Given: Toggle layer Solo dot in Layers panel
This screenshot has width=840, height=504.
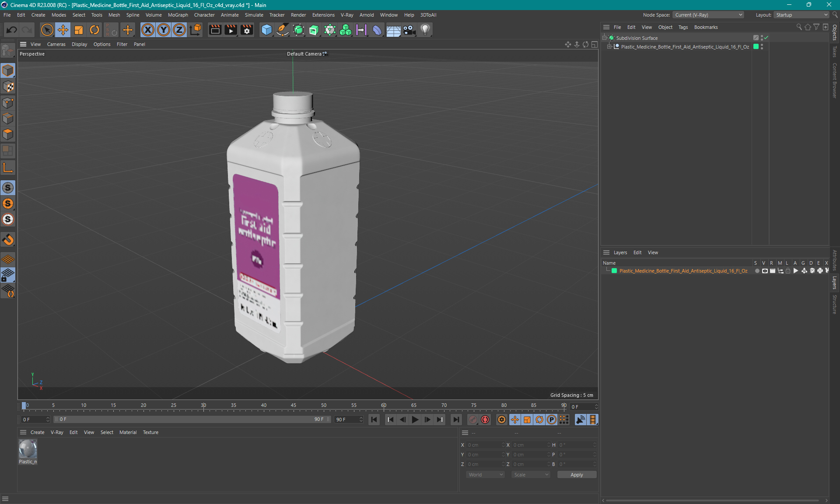Looking at the screenshot, I should [757, 271].
